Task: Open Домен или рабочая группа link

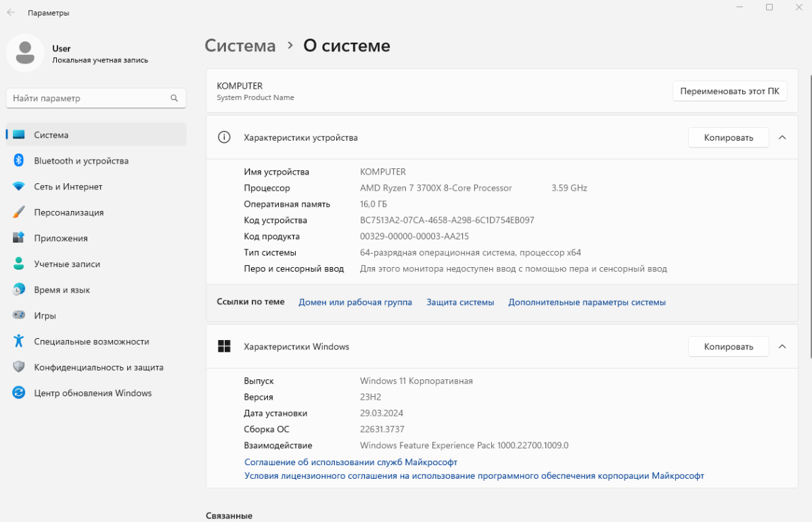Action: (x=355, y=302)
